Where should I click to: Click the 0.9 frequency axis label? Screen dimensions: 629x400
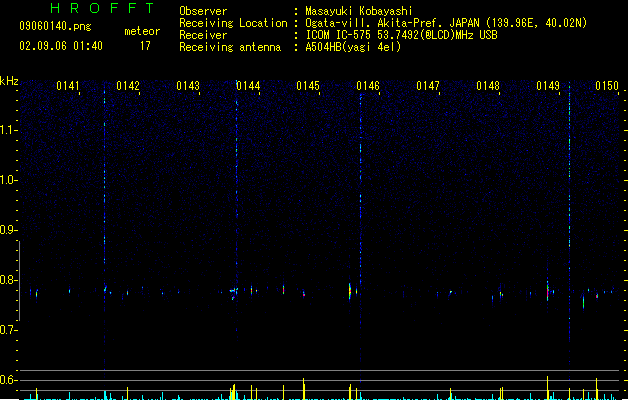tap(9, 230)
